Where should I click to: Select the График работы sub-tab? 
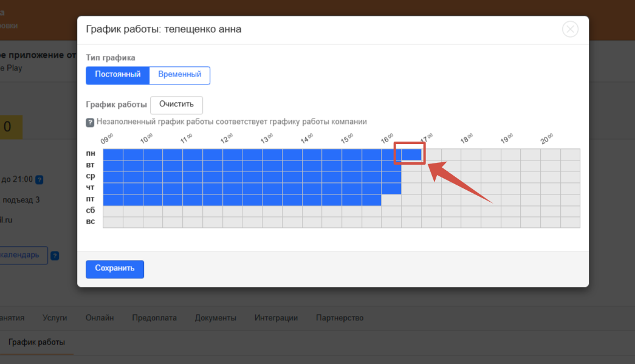pos(36,343)
